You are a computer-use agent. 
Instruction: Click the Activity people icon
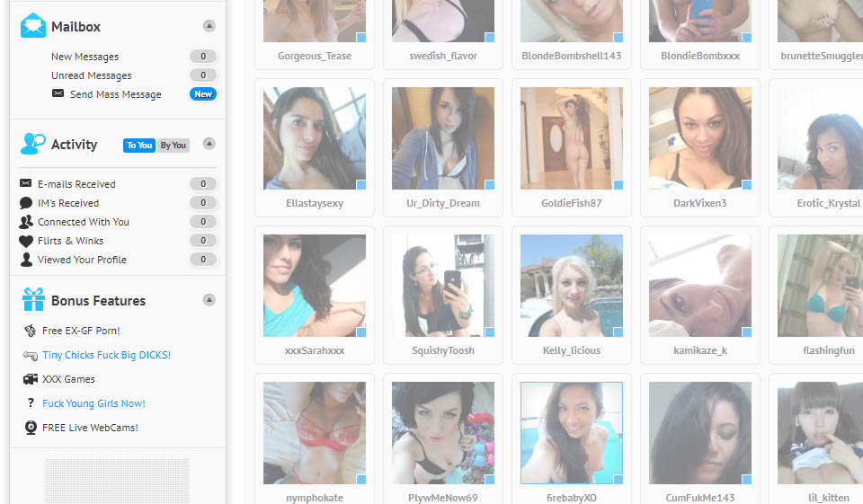[32, 144]
